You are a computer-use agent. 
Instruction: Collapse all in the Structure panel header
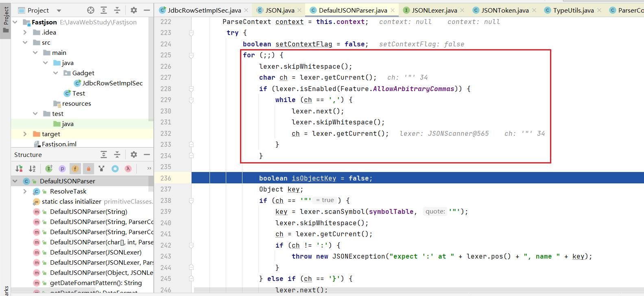[x=117, y=155]
